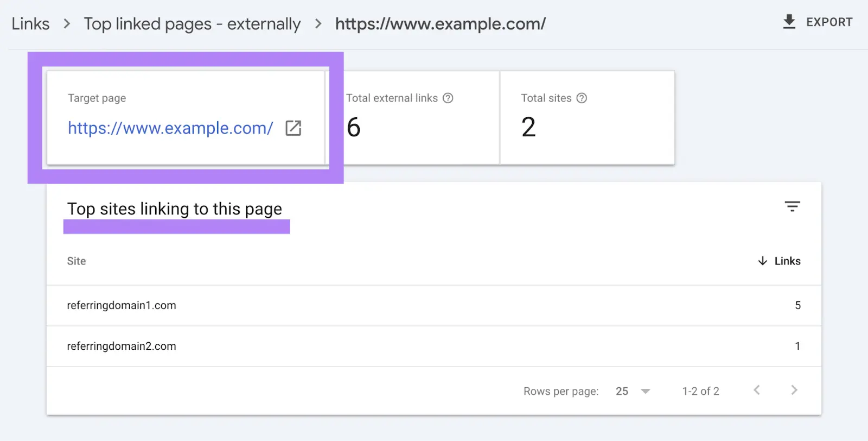The image size is (868, 441).
Task: Click Links in the breadcrumb
Action: click(30, 23)
